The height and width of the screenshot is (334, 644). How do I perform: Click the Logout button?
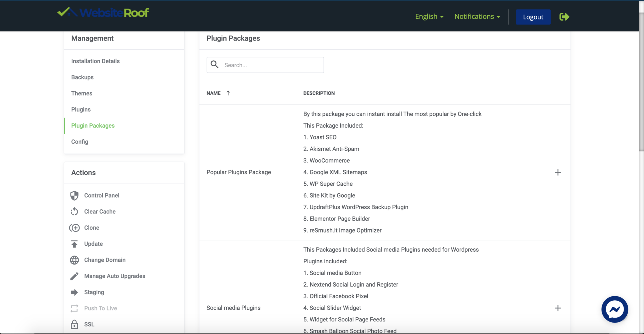point(533,17)
